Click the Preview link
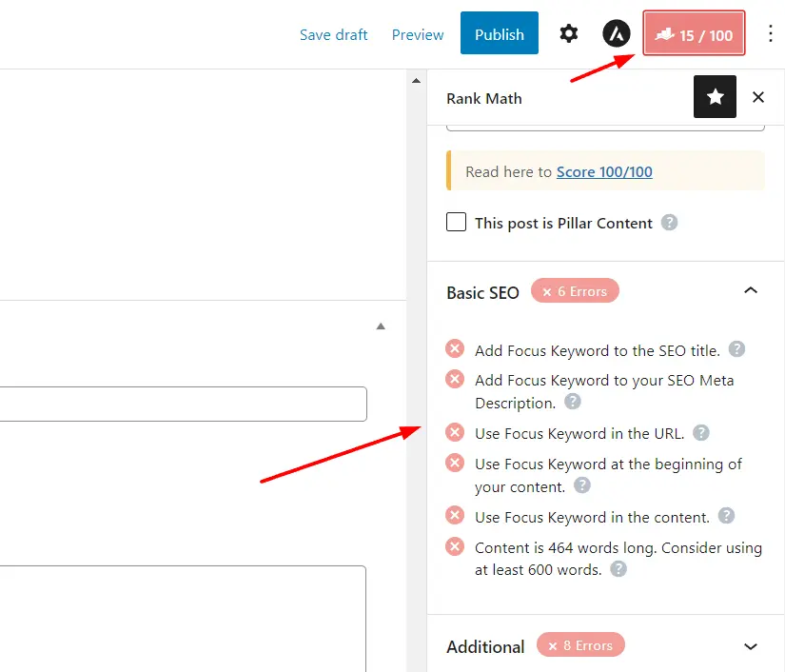Viewport: 785px width, 672px height. (x=418, y=34)
